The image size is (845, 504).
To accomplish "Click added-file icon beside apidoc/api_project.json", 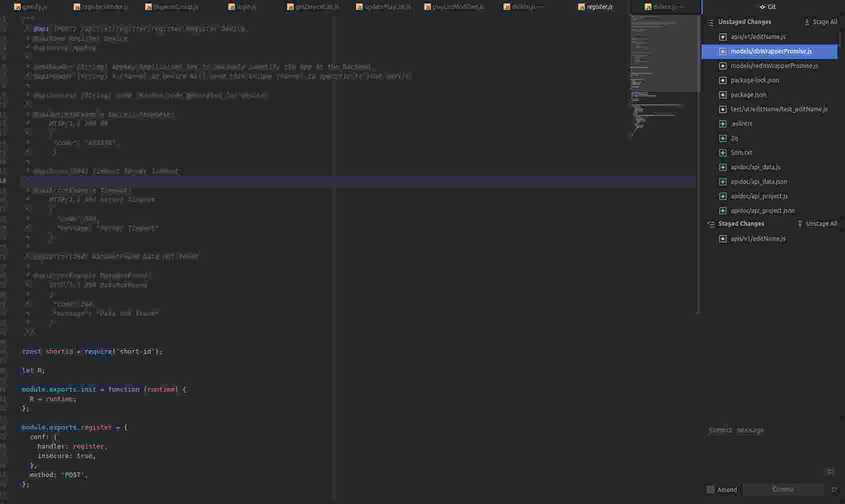I will pos(722,211).
